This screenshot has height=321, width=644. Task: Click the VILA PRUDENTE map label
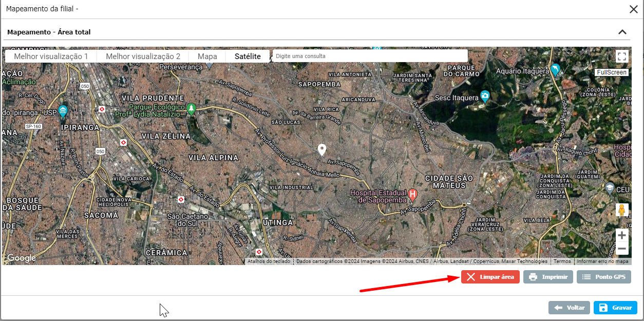click(153, 98)
